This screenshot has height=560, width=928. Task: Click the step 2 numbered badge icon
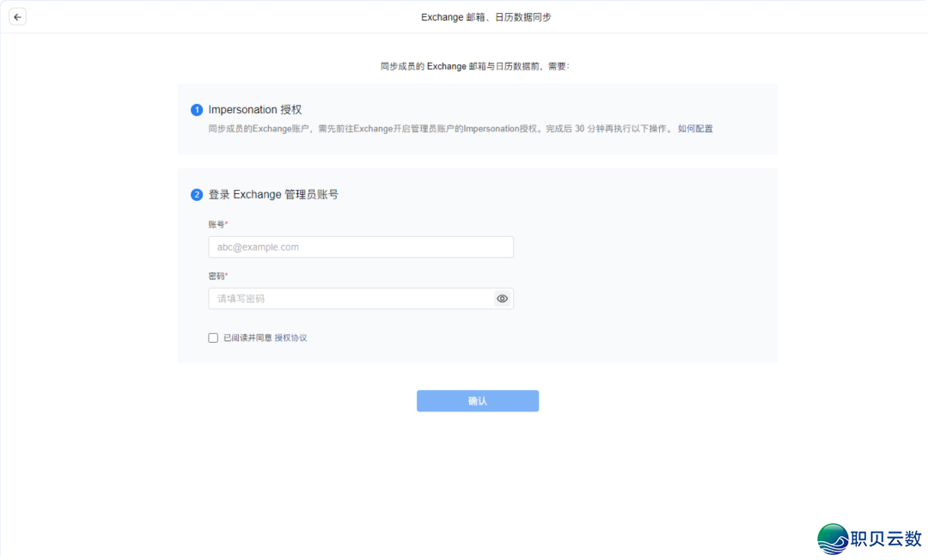click(x=197, y=195)
